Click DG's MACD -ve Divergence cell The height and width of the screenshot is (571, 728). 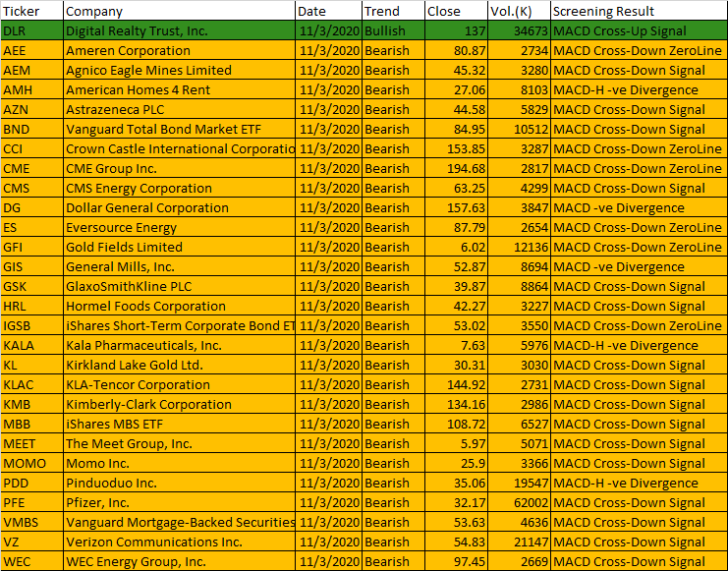639,207
